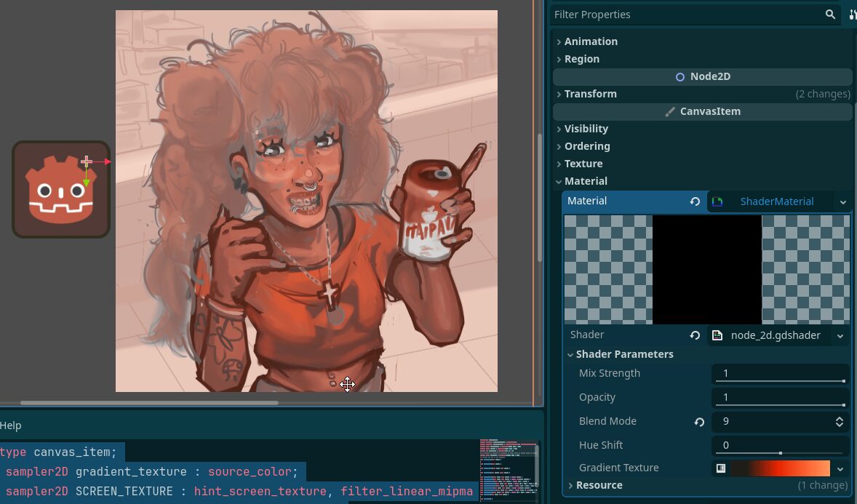Open the Gradient Texture dropdown arrow
Viewport: 857px width, 504px height.
click(x=840, y=468)
